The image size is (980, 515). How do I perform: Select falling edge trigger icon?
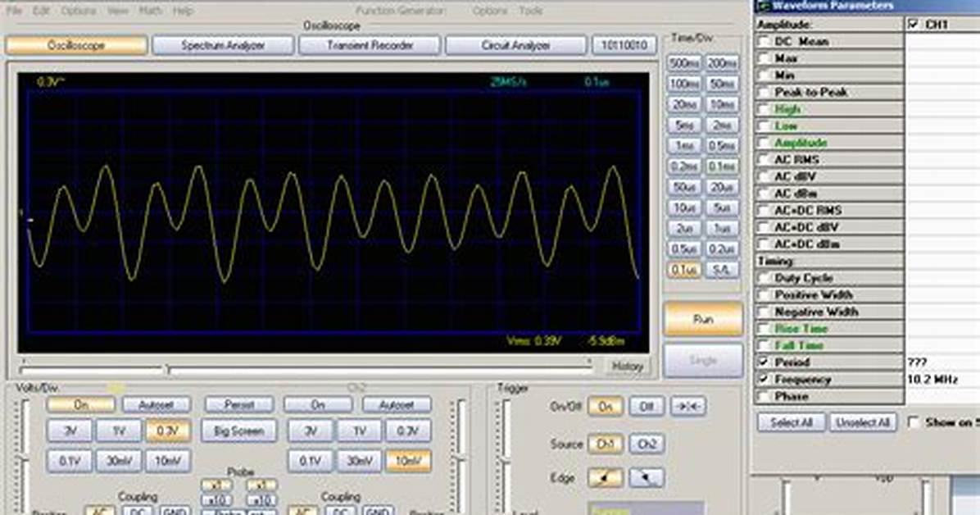tap(647, 478)
